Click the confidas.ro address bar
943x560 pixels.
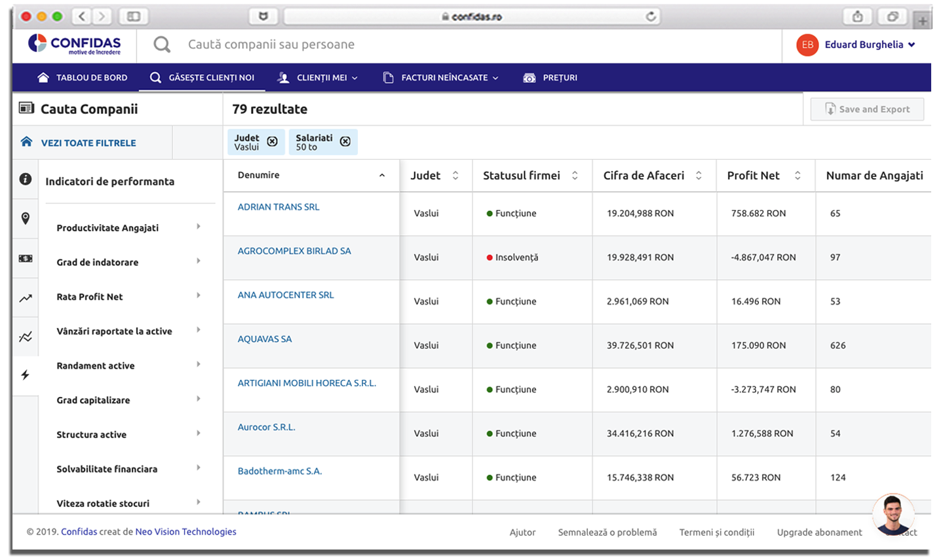tap(471, 16)
